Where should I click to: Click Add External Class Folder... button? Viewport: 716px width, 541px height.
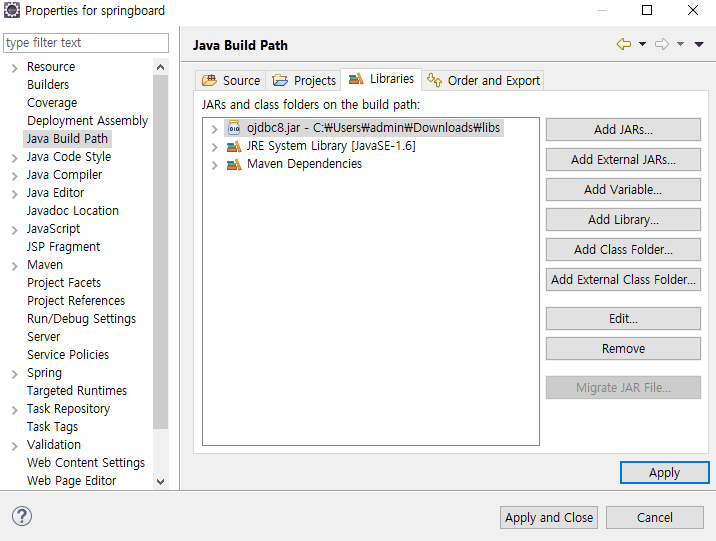[623, 279]
